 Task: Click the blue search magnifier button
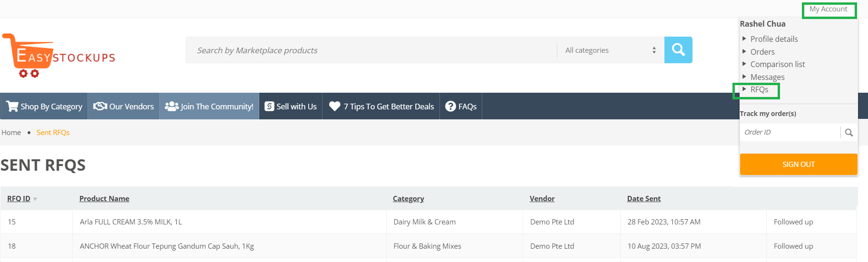pyautogui.click(x=678, y=50)
